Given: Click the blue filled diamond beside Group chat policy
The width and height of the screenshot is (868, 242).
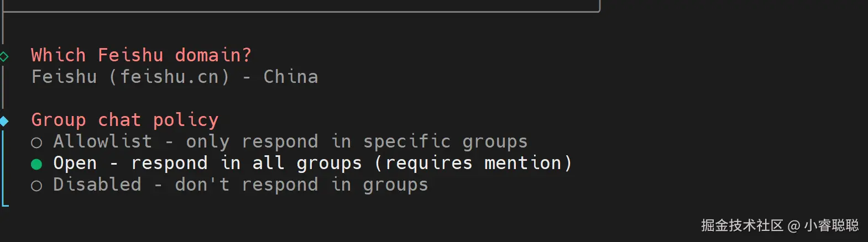Looking at the screenshot, I should click(x=4, y=120).
